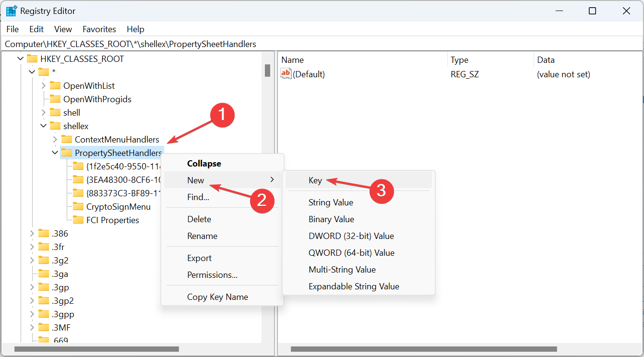Click the tree pane horizontal scrollbar thumb
The height and width of the screenshot is (357, 644).
click(97, 349)
